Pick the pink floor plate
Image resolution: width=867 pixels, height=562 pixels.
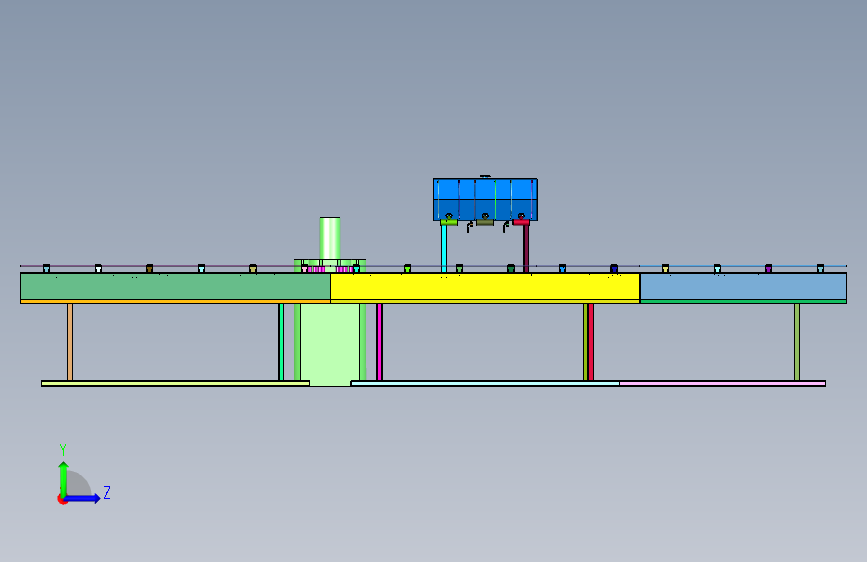pos(722,383)
